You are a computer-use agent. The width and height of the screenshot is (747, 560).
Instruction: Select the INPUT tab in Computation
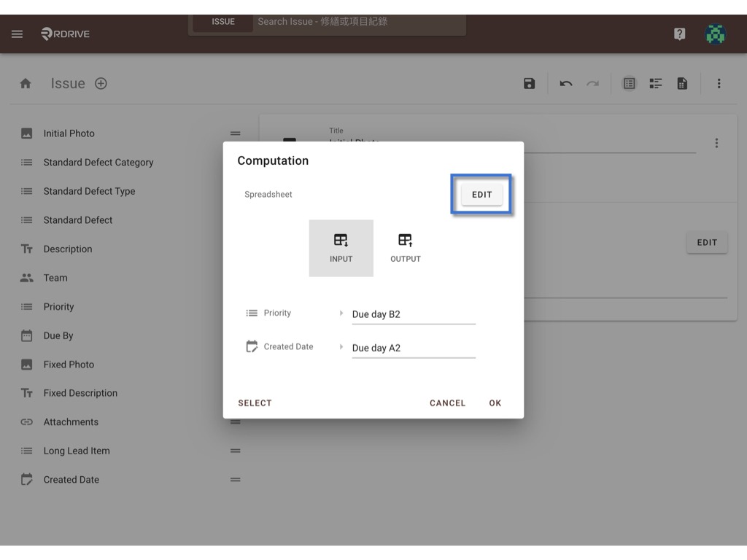[341, 248]
